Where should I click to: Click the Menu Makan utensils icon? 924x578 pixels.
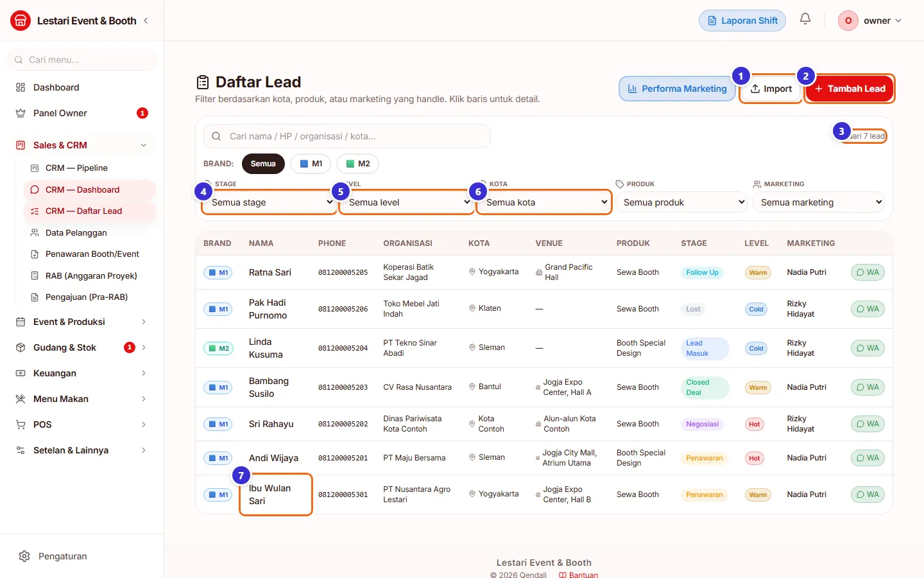tap(21, 399)
